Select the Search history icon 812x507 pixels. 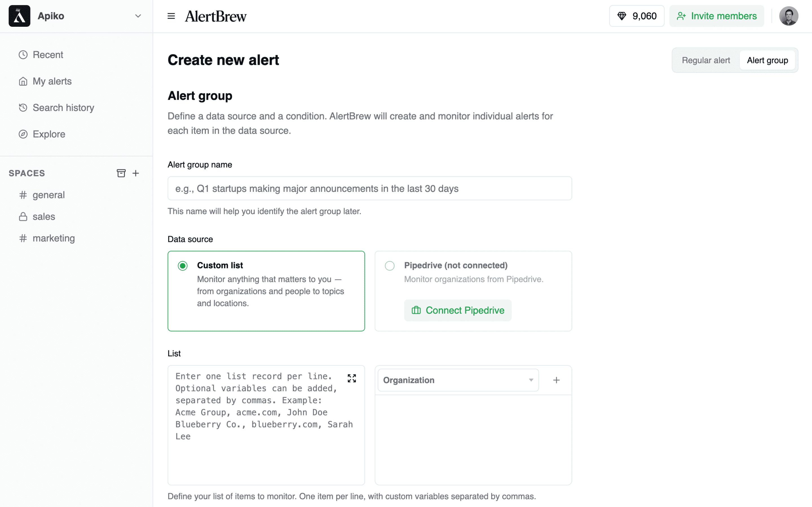[23, 107]
